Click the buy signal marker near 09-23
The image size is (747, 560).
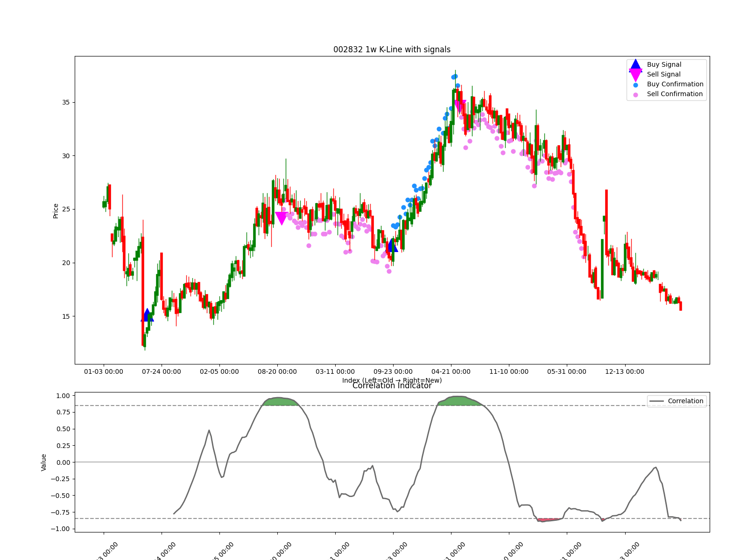pos(392,245)
